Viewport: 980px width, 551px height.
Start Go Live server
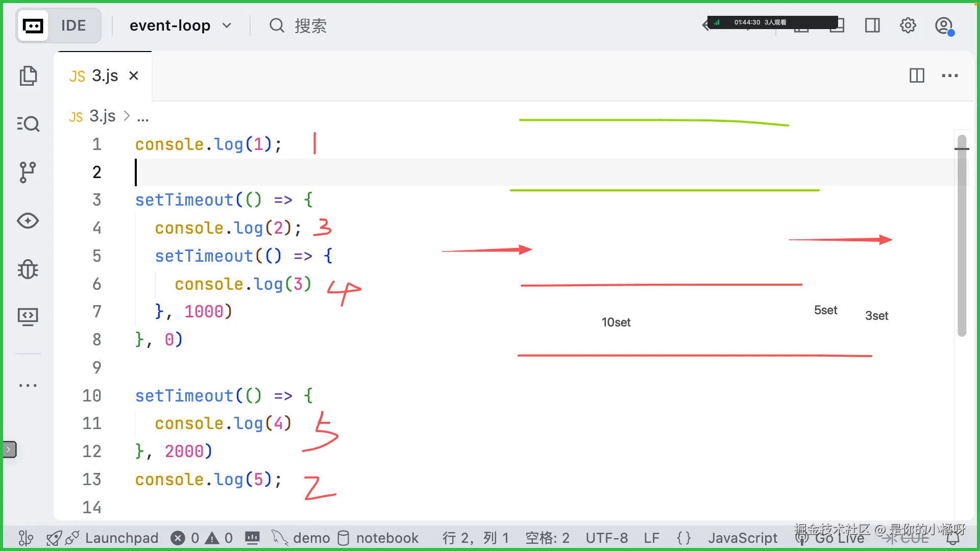tap(830, 538)
